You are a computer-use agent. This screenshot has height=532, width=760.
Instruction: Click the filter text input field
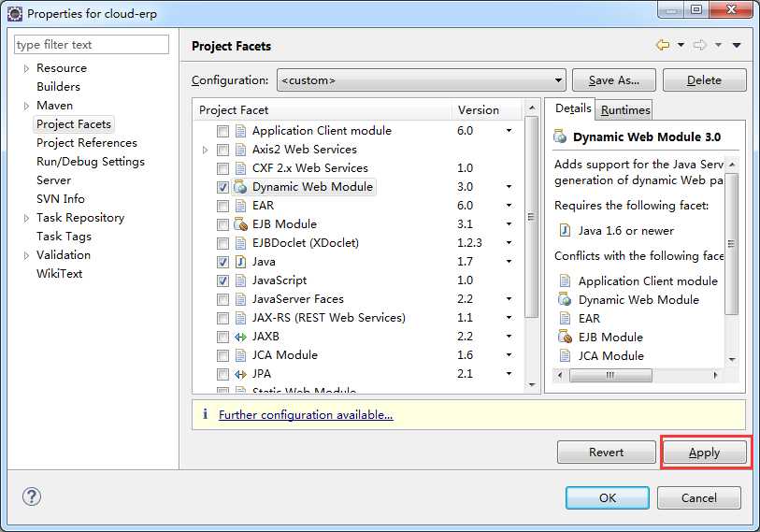(92, 45)
